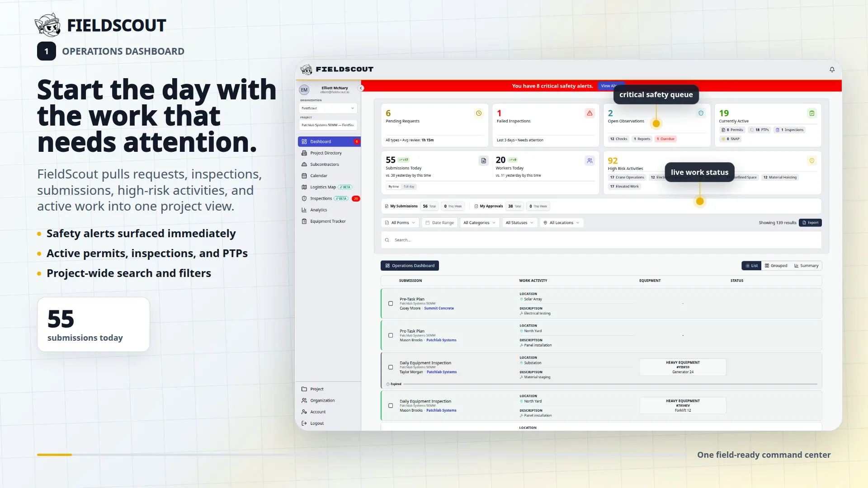868x488 pixels.
Task: Click the clock icon on Pending Requests card
Action: 479,113
